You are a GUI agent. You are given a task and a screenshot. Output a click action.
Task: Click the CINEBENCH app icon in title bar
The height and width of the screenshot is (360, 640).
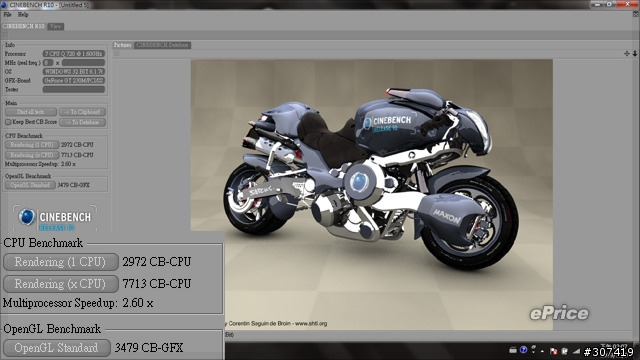click(x=4, y=5)
